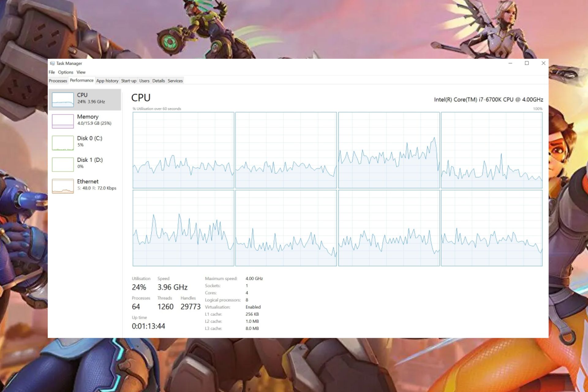This screenshot has width=588, height=392.
Task: Click the second logical processor graph in top row
Action: pyautogui.click(x=286, y=150)
